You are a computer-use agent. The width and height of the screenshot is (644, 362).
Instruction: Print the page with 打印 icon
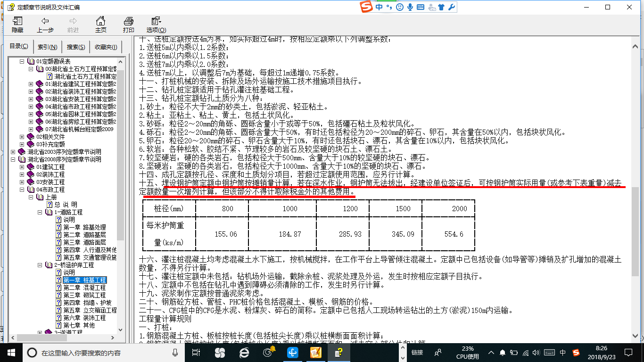tap(128, 25)
